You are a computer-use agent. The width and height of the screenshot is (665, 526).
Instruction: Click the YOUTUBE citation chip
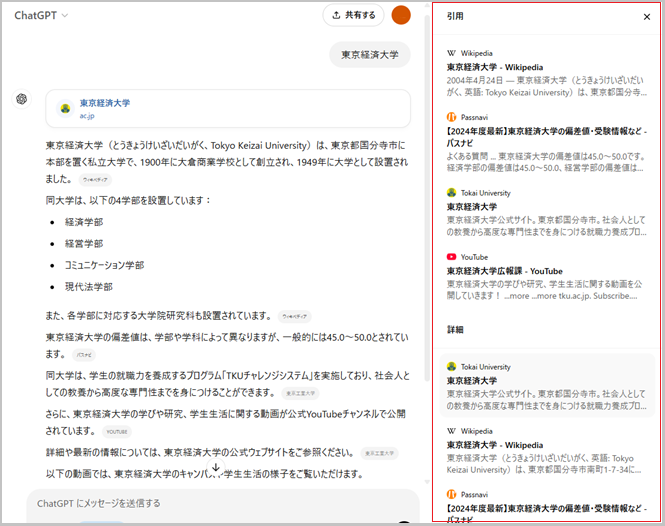117,432
